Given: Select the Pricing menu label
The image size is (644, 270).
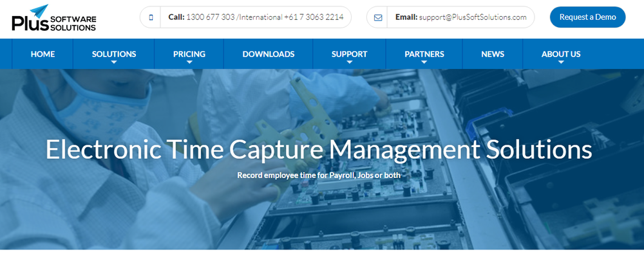Looking at the screenshot, I should point(189,54).
